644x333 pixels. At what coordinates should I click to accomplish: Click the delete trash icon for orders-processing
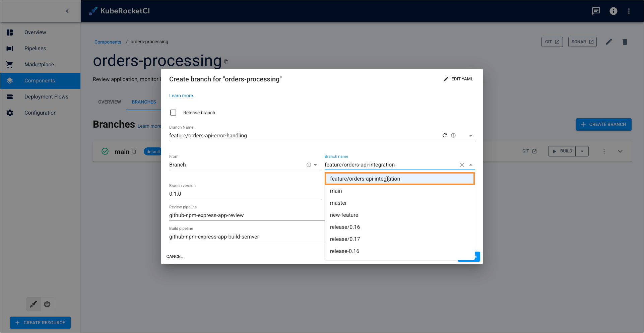point(625,42)
